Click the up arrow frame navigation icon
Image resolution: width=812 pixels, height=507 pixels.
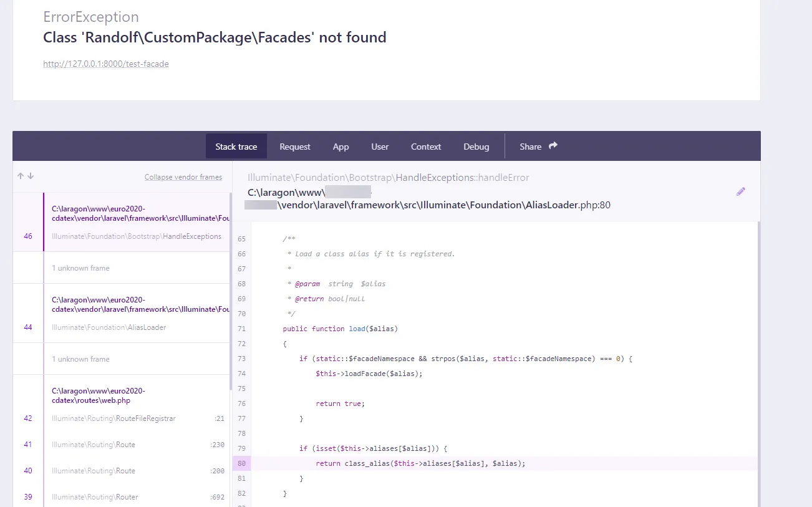tap(21, 176)
